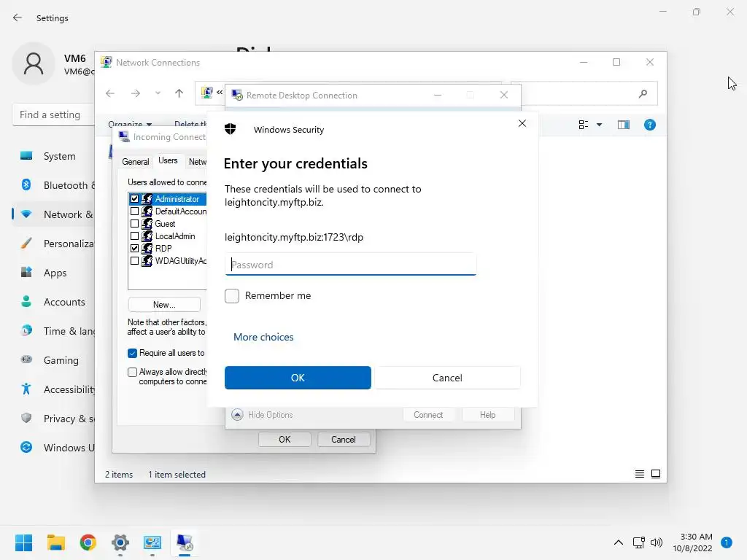747x560 pixels.
Task: Go up one level in Network Connections
Action: click(179, 93)
